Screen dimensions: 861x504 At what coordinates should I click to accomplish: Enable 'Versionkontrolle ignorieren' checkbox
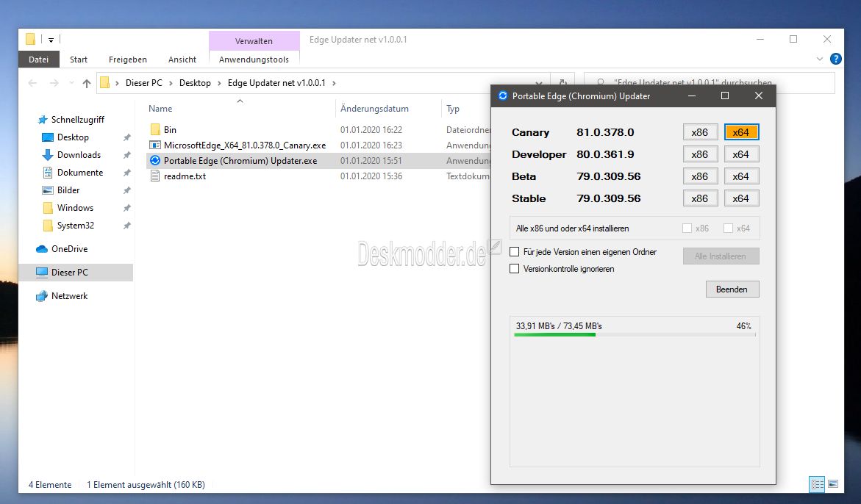click(x=515, y=269)
